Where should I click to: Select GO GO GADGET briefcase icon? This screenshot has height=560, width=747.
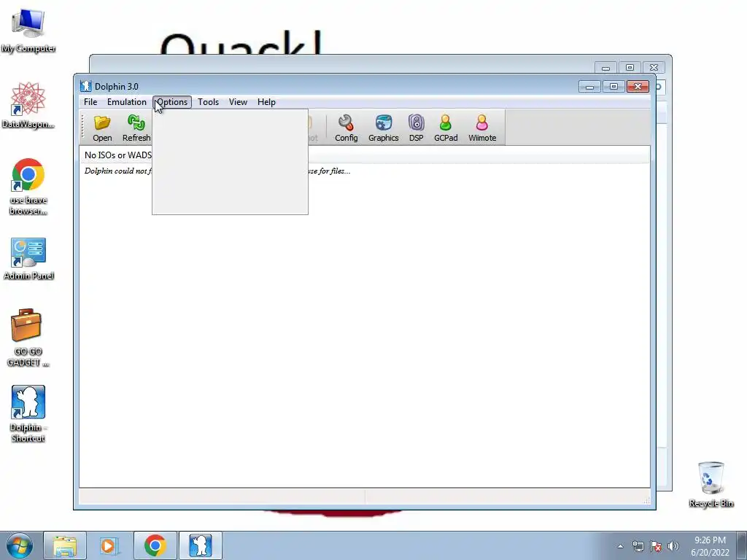tap(28, 338)
